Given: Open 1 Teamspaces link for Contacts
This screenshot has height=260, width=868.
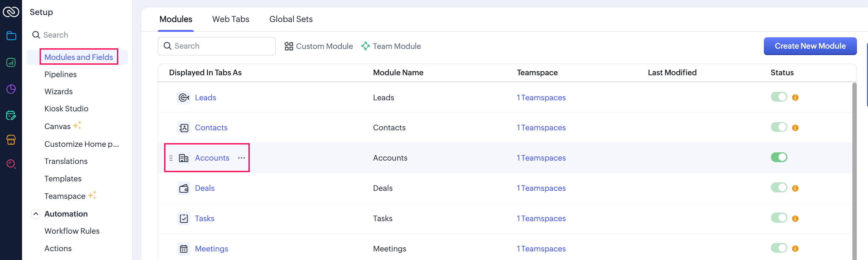Looking at the screenshot, I should [x=541, y=128].
